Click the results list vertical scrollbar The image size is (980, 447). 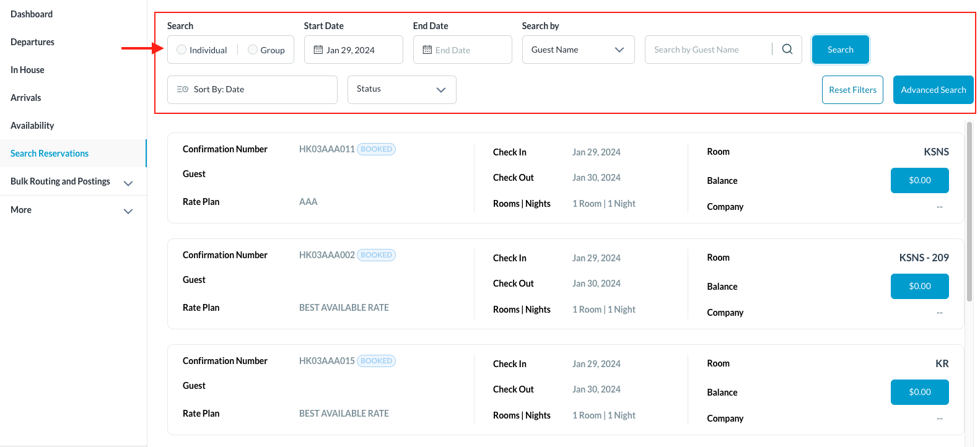pos(969,211)
